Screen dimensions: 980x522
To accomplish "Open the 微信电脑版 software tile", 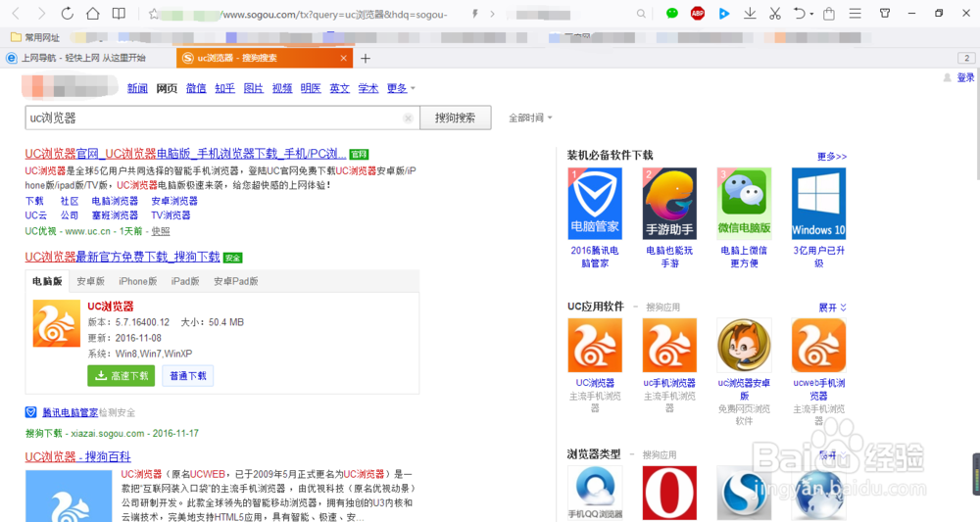I will (x=744, y=204).
